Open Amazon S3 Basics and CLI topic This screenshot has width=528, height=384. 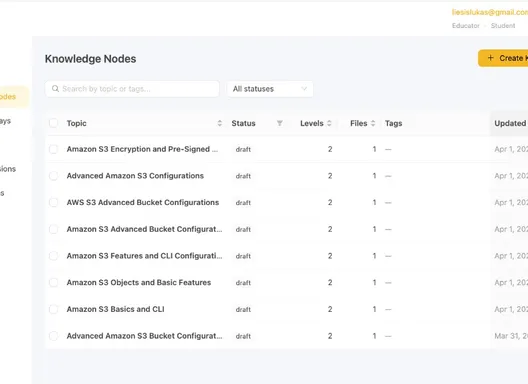(x=116, y=309)
